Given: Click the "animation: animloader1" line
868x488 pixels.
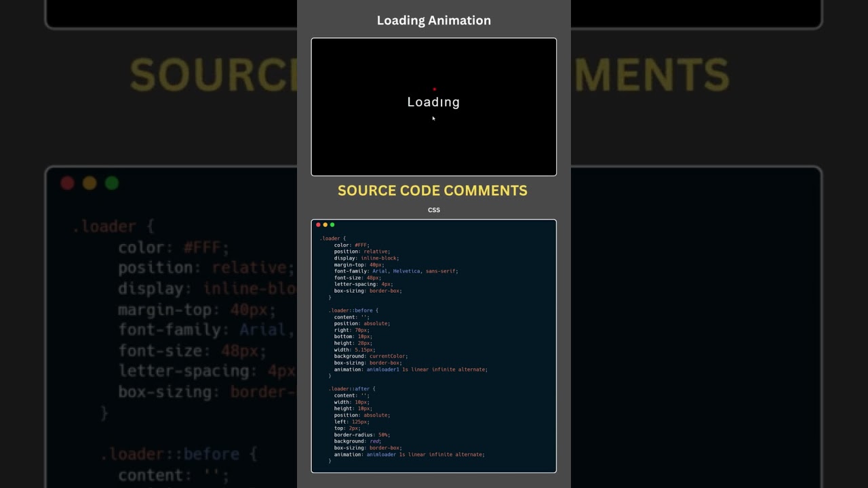Looking at the screenshot, I should tap(410, 369).
